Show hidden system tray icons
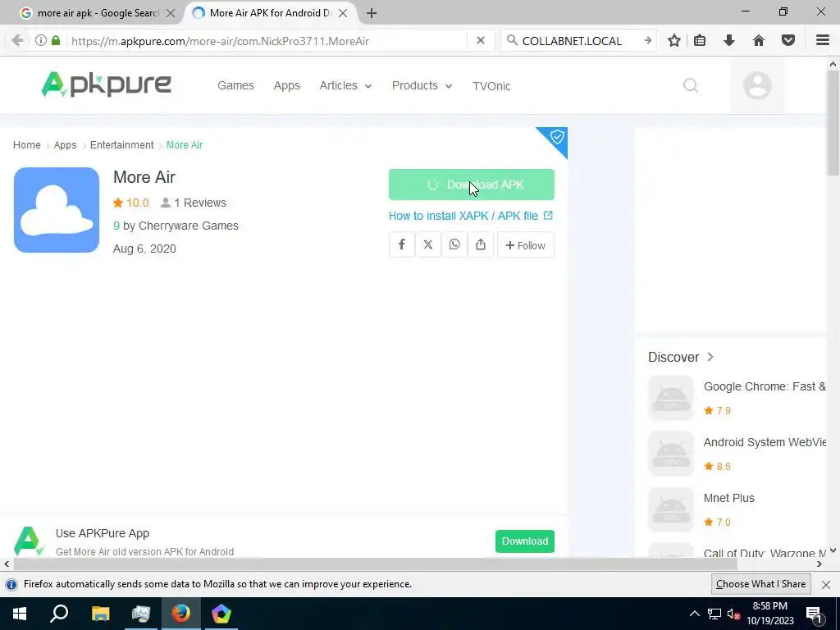 click(694, 614)
